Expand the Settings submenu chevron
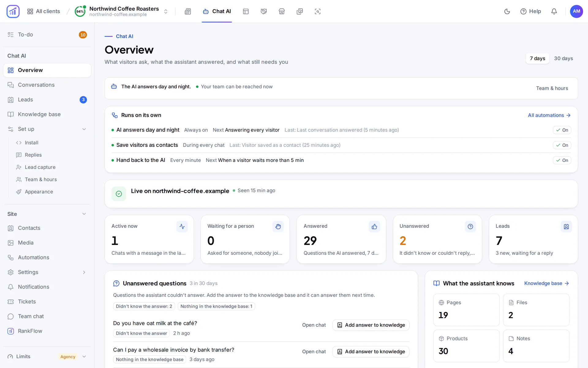Image resolution: width=588 pixels, height=368 pixels. [x=84, y=272]
